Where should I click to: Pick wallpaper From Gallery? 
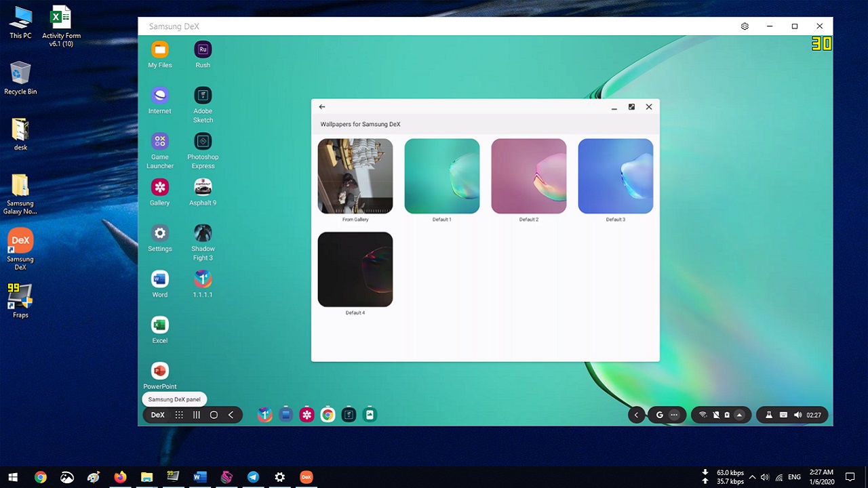355,176
